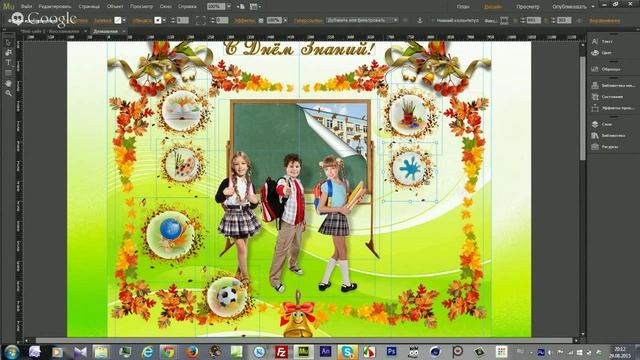Image resolution: width=640 pixels, height=360 pixels.
Task: Click the corner radius options icon
Action: (200, 20)
